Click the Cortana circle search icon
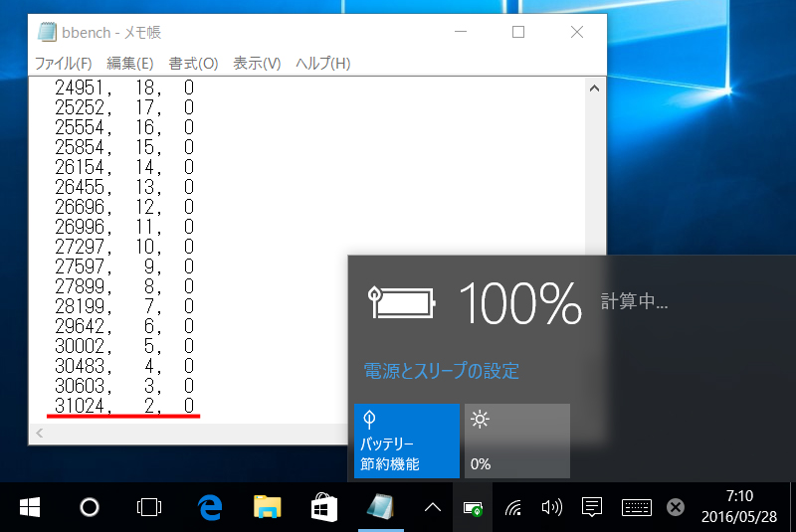 pyautogui.click(x=90, y=508)
